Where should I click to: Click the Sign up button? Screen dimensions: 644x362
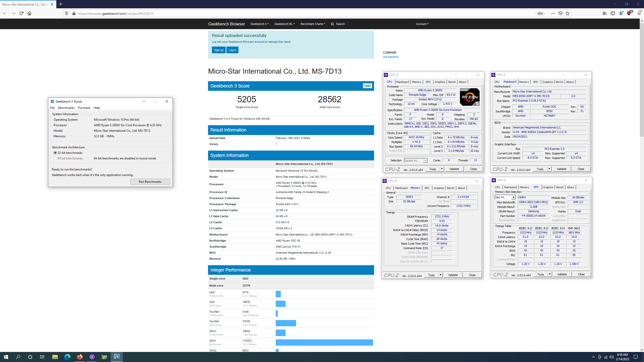219,50
